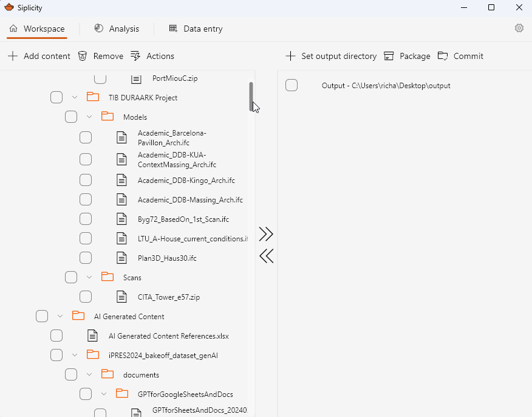
Task: Open the Settings gear
Action: [x=519, y=28]
